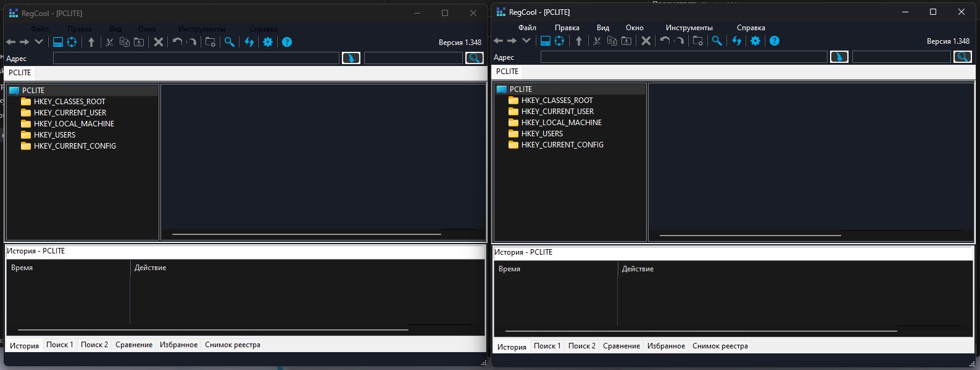
Task: Click the magnifier search icon in right window toolbar
Action: click(717, 41)
